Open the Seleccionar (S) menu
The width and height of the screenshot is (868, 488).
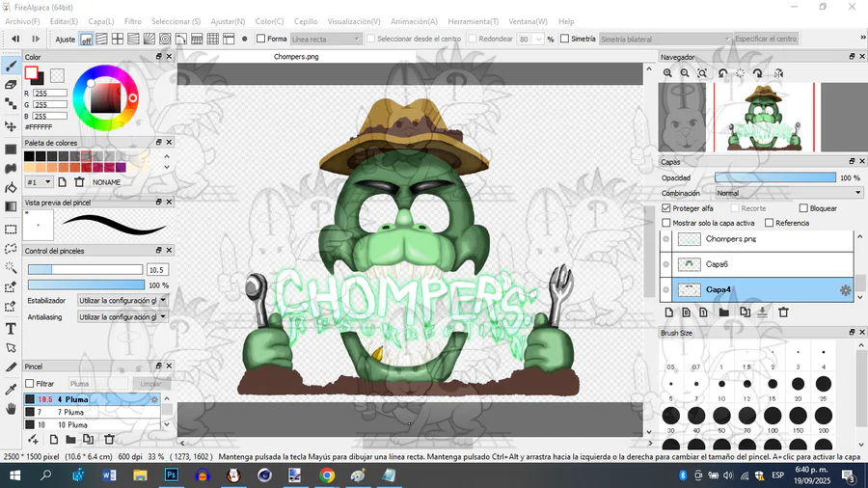click(176, 21)
